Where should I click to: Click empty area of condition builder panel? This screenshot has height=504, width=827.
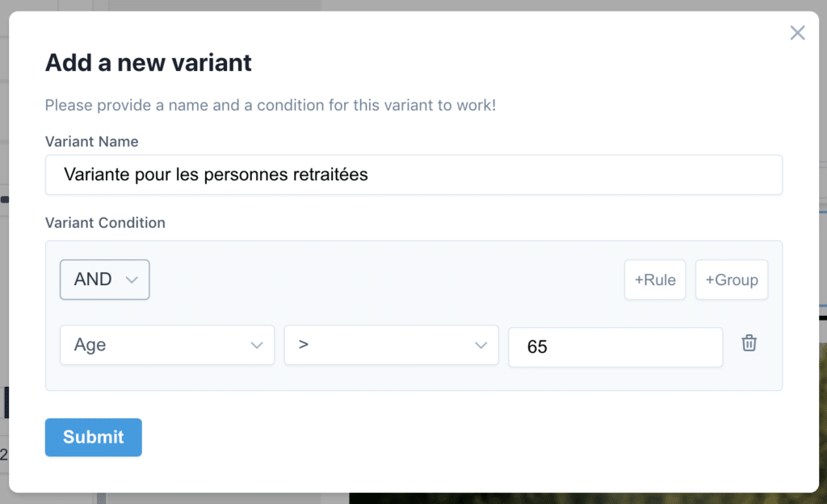(404, 279)
